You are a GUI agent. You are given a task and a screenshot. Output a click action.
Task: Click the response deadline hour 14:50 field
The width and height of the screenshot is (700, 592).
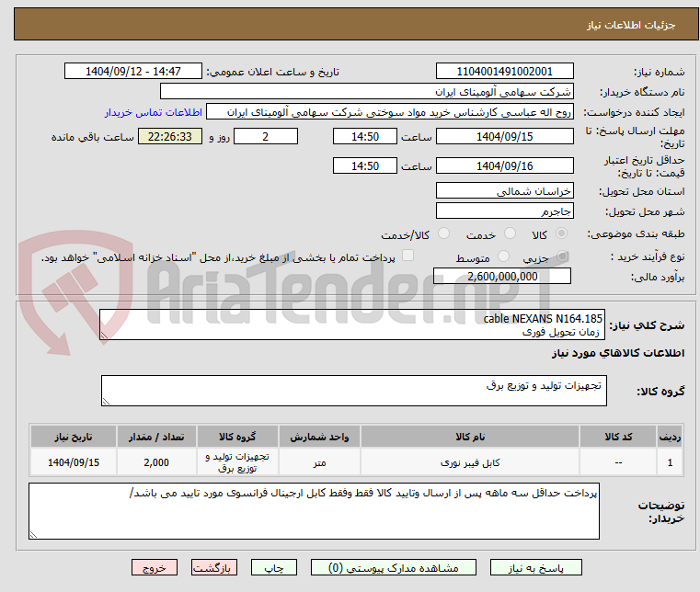[365, 137]
